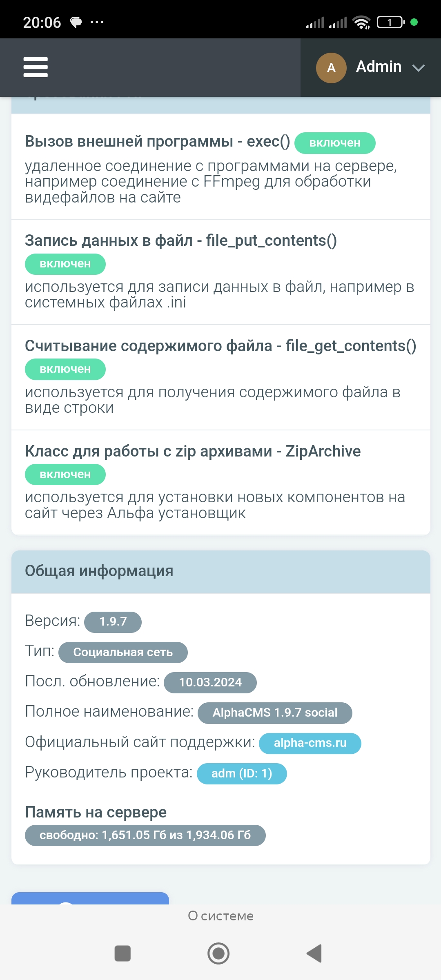441x980 pixels.
Task: Tap the exec() enabled status badge
Action: point(334,143)
